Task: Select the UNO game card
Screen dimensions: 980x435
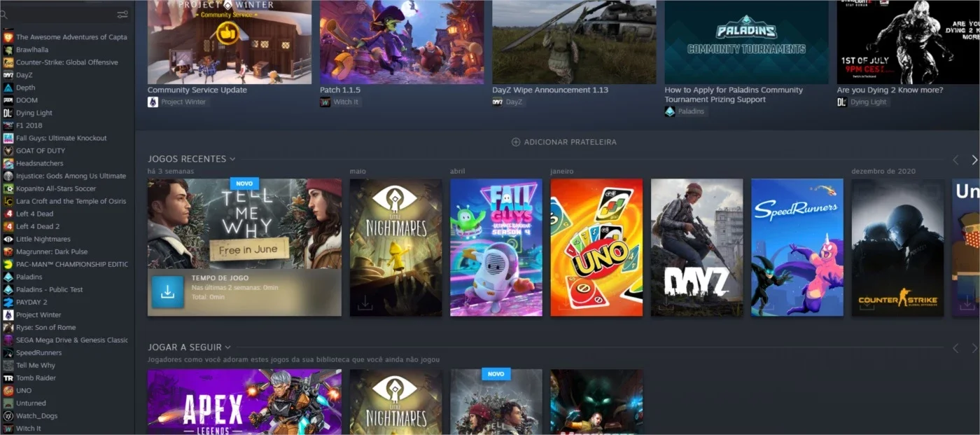Action: (596, 247)
